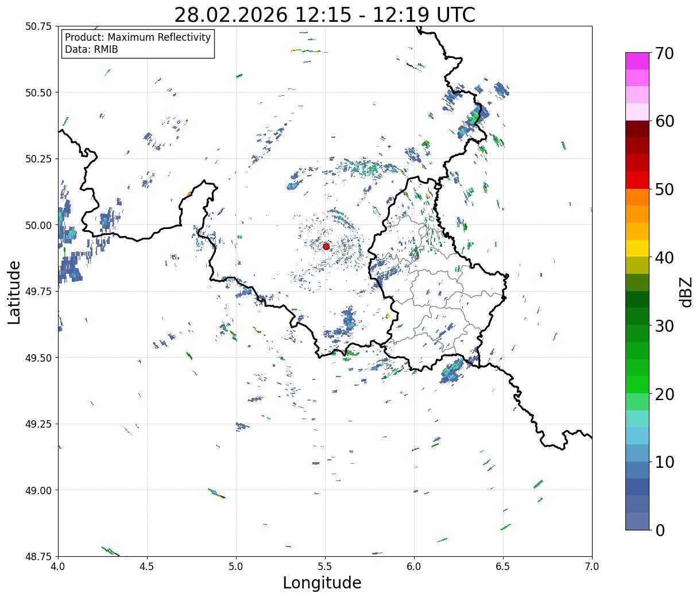Click the light green swatch just below the 20 tick

tap(637, 402)
